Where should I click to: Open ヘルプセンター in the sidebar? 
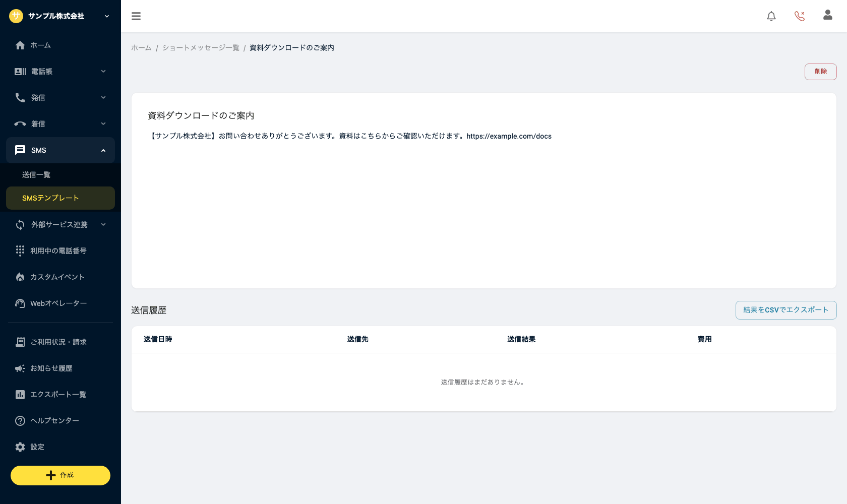(60, 421)
